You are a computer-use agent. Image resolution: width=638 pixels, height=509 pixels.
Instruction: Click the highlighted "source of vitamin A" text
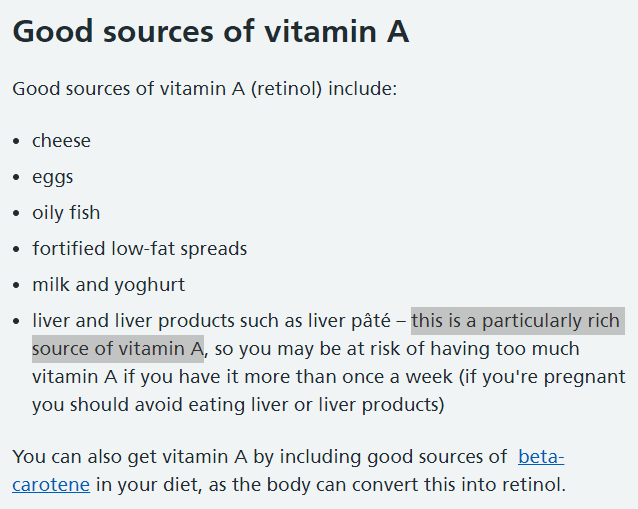point(117,349)
